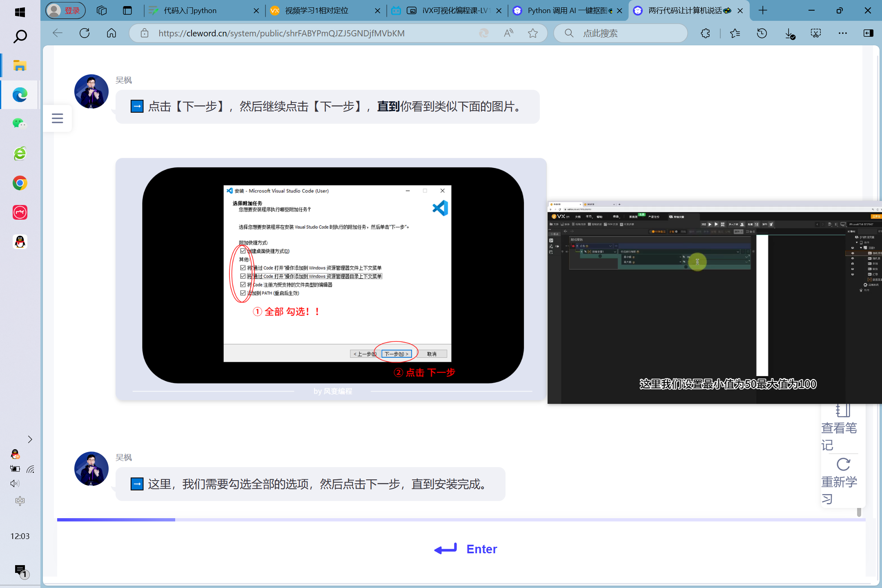
Task: Add this page to favorites star
Action: pyautogui.click(x=533, y=33)
